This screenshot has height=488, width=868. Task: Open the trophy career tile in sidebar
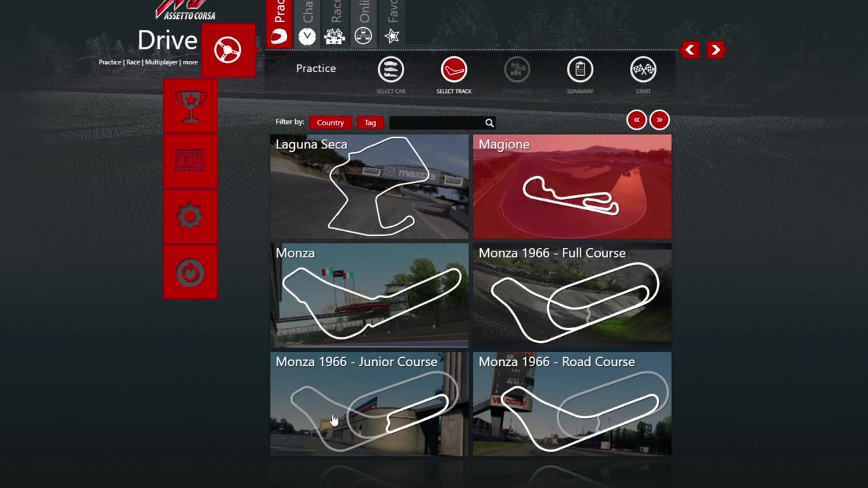click(191, 106)
